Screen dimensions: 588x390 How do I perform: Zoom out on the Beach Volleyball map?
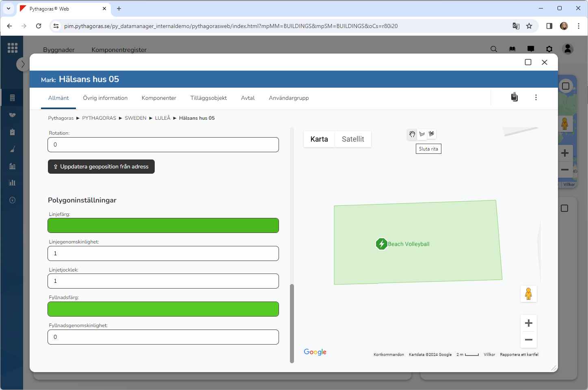pos(528,340)
